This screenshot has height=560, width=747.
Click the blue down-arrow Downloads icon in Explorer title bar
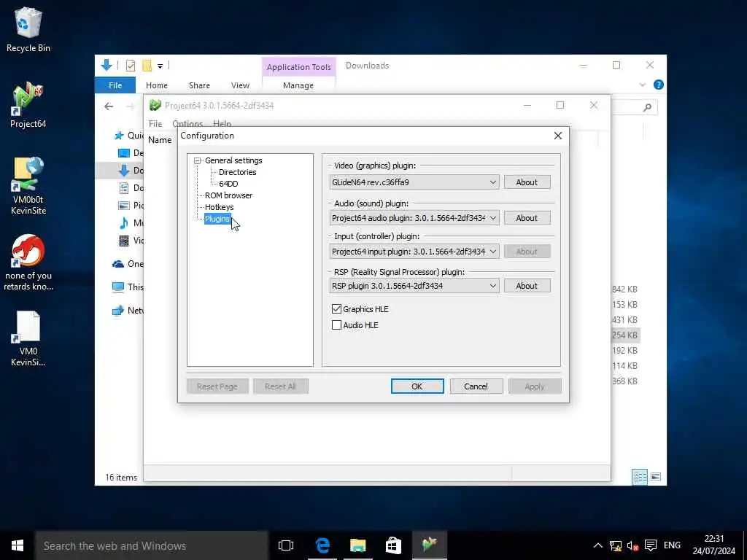(x=107, y=65)
